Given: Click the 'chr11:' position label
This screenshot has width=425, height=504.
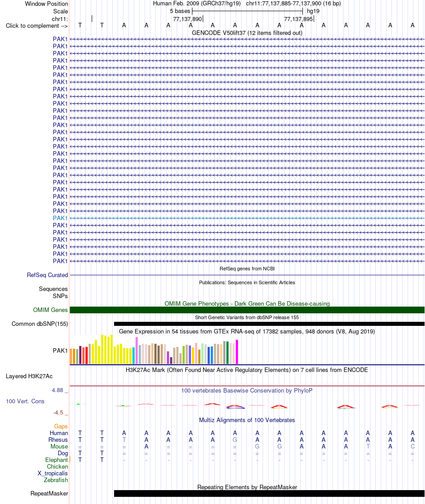Looking at the screenshot, I should point(60,19).
